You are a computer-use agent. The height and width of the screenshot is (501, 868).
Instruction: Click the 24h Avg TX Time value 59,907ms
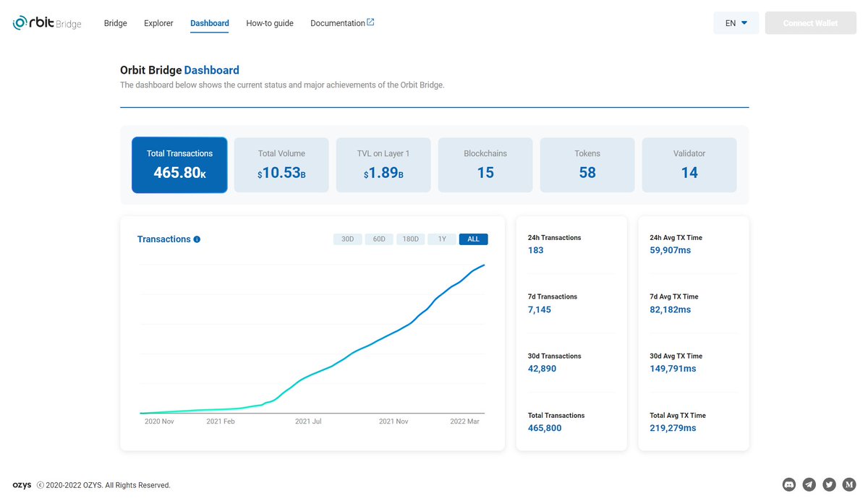click(x=671, y=250)
